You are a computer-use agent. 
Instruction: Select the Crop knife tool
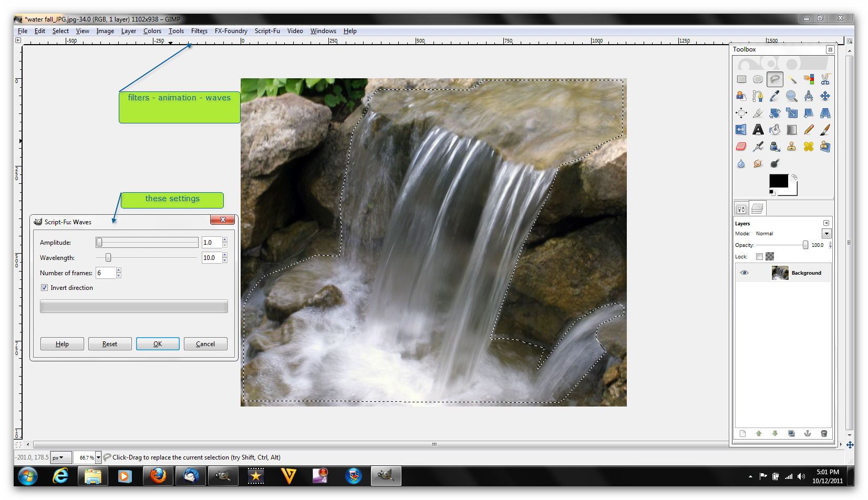(758, 113)
